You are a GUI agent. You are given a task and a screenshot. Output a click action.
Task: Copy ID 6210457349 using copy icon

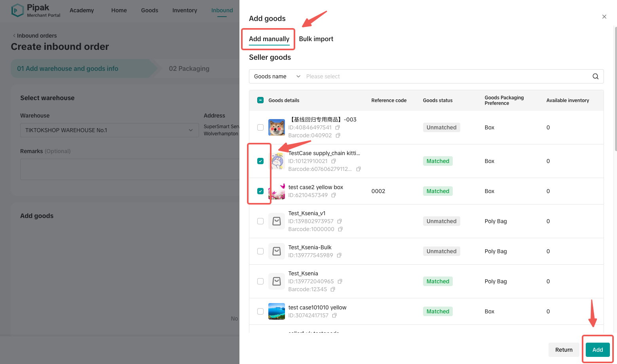click(x=334, y=195)
